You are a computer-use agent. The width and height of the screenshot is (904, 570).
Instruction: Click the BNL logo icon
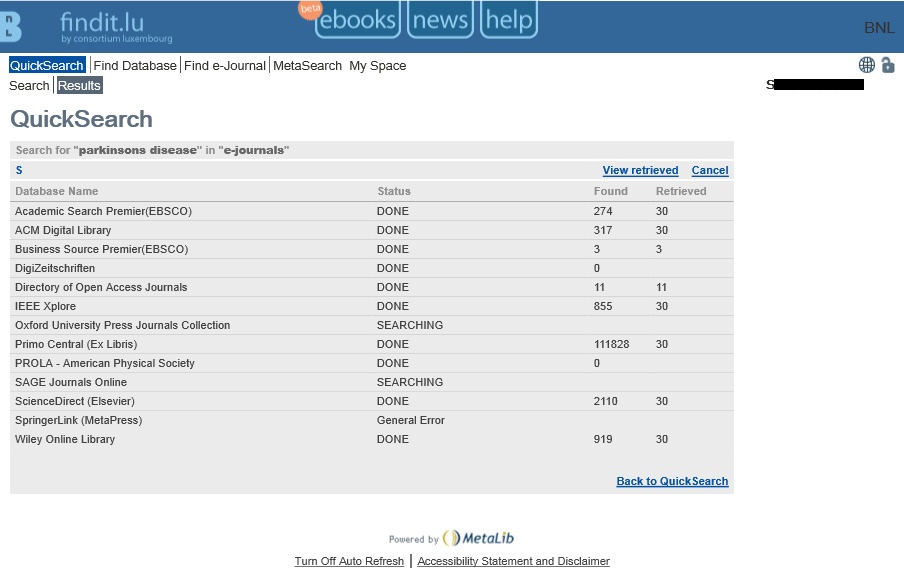[10, 27]
